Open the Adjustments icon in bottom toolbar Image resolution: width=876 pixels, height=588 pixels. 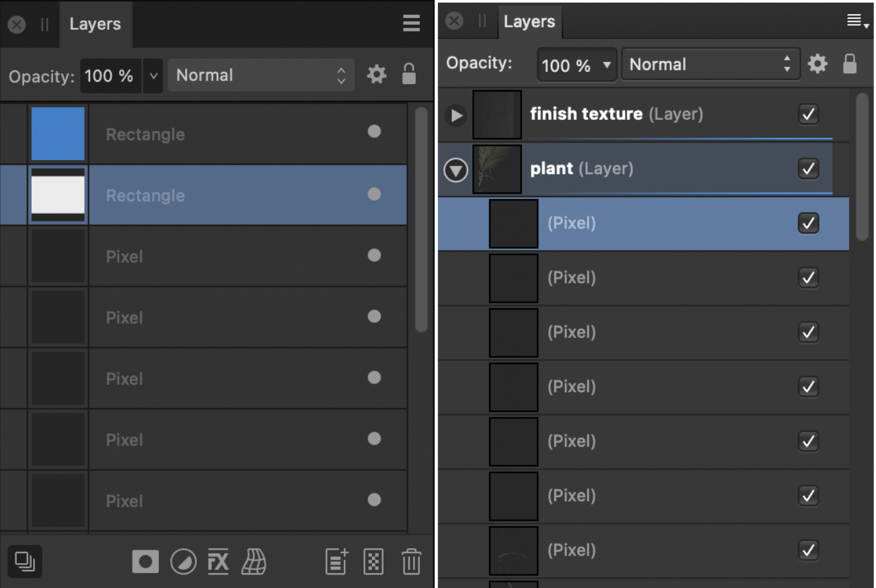[x=182, y=561]
